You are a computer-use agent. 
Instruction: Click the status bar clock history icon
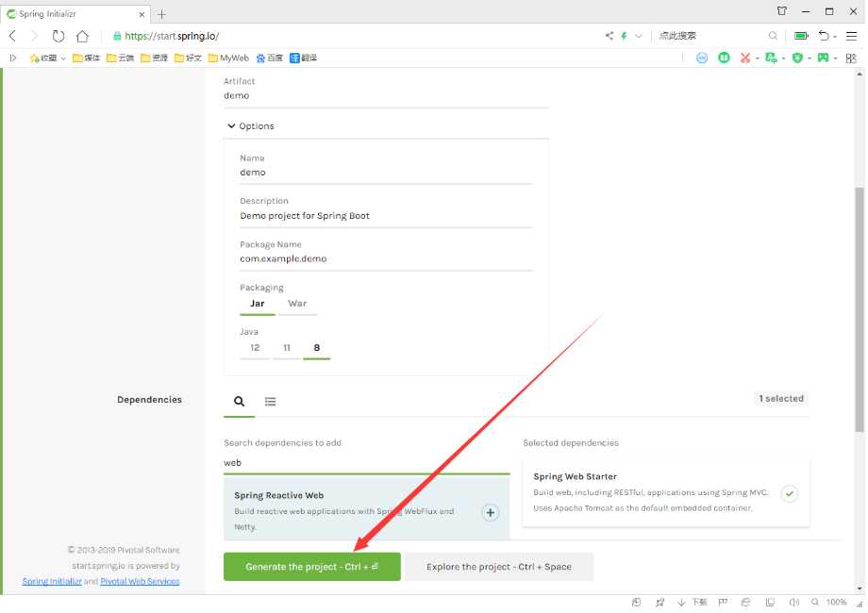[637, 603]
